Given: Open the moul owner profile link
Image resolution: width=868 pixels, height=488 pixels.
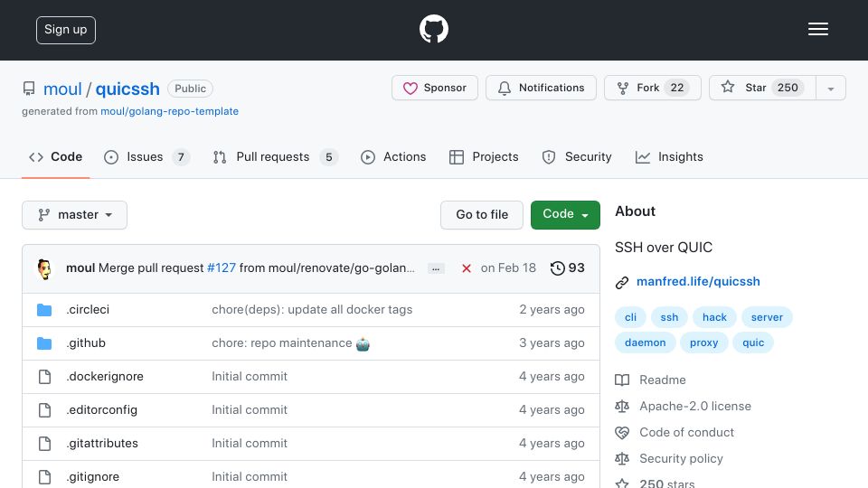Looking at the screenshot, I should click(x=62, y=89).
